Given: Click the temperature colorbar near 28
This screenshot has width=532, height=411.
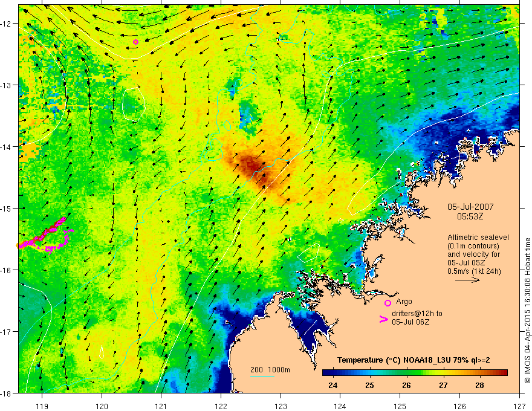Looking at the screenshot, I should [479, 372].
